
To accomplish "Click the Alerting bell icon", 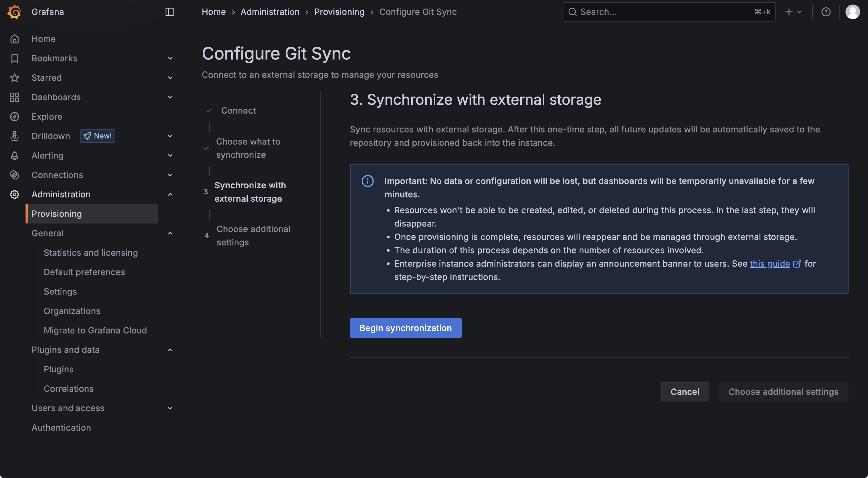I will [15, 155].
